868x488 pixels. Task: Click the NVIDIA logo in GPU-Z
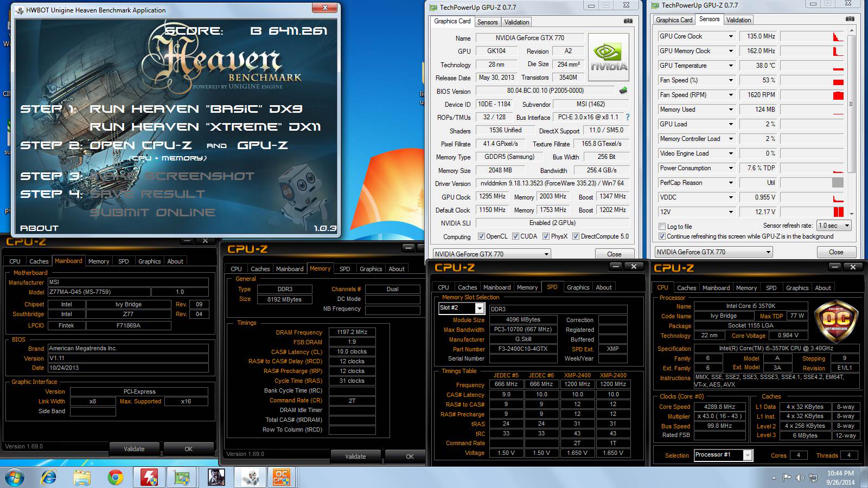pyautogui.click(x=609, y=57)
